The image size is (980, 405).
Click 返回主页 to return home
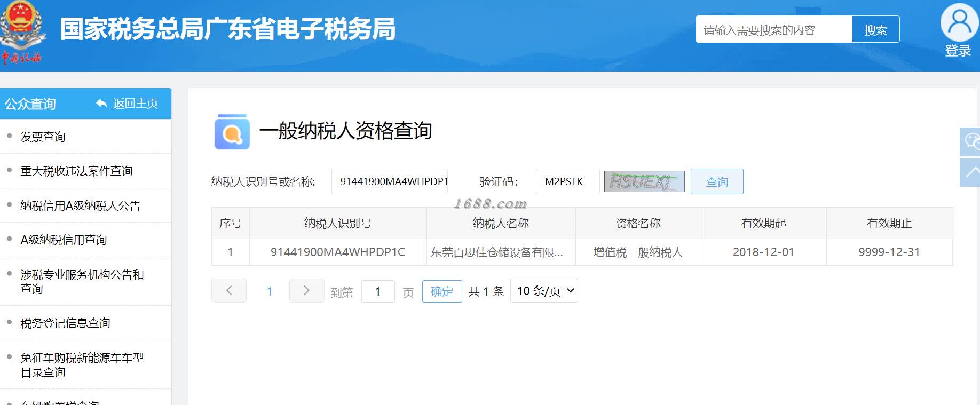(x=136, y=104)
